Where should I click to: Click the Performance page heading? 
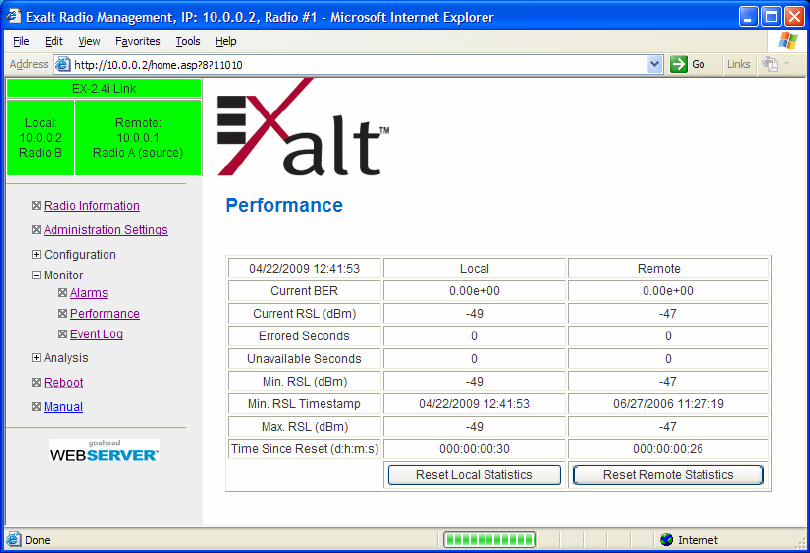[x=284, y=205]
